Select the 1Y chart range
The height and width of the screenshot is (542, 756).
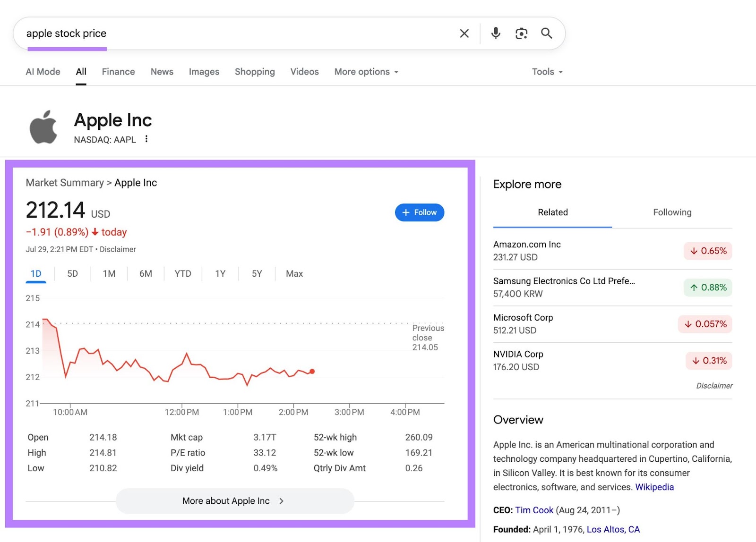point(220,274)
